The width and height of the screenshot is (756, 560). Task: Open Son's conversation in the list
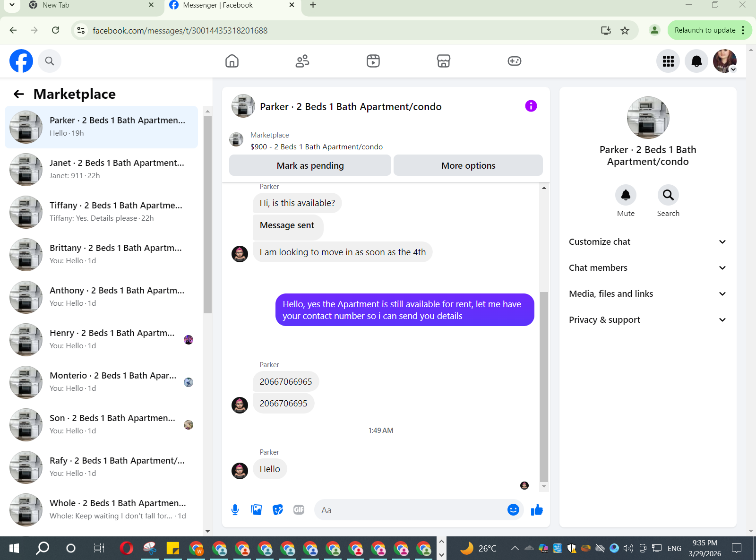click(101, 425)
